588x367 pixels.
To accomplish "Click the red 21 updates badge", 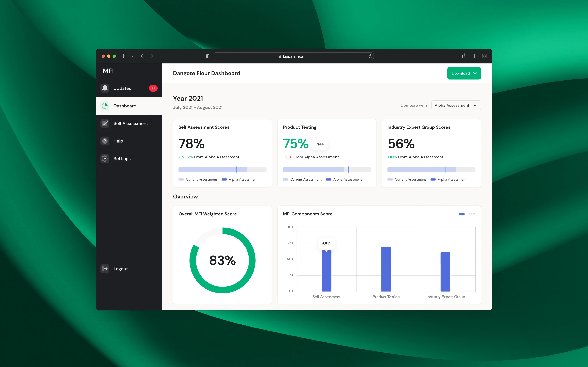I will (153, 88).
